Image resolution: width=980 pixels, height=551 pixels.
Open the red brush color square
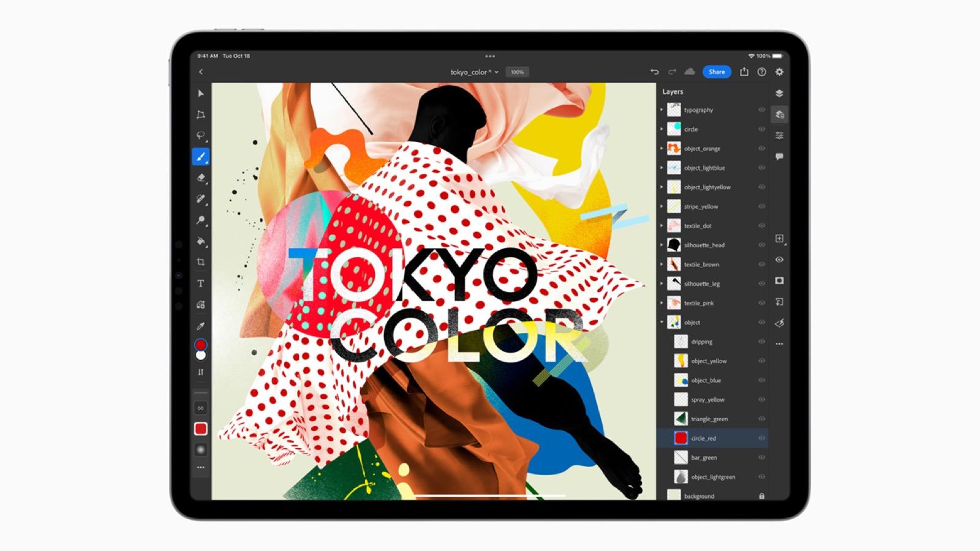[200, 429]
